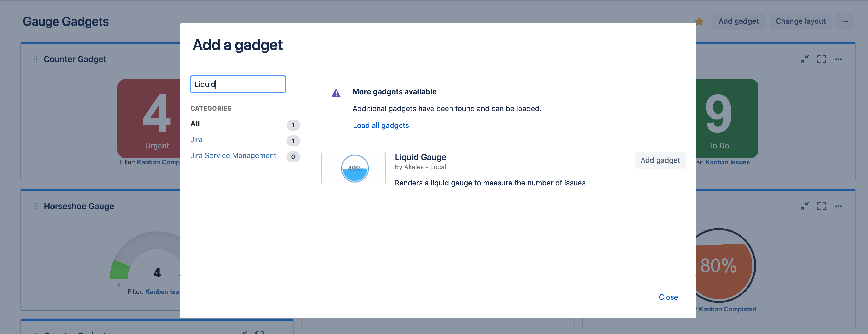
Task: Open the Horseshoe Gauge options (•••) menu
Action: point(839,206)
